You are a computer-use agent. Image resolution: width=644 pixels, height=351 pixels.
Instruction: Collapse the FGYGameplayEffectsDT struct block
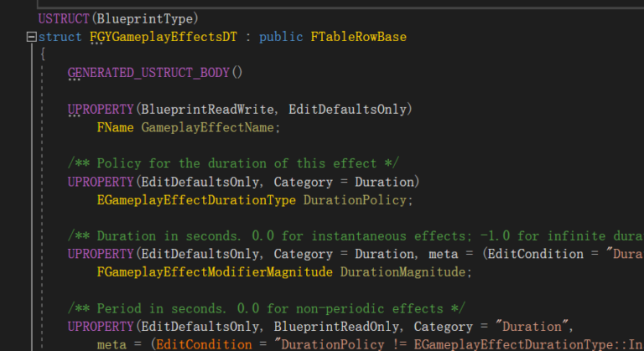pyautogui.click(x=31, y=37)
